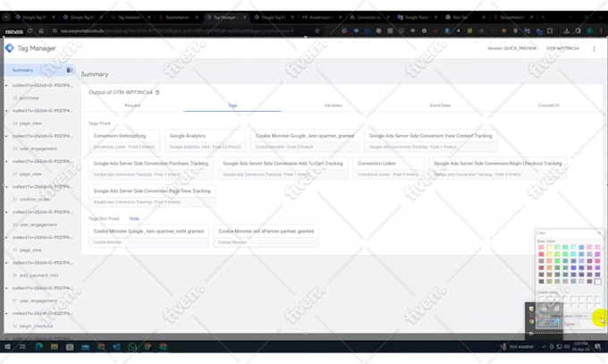Bookmark this page with the star icon

click(x=317, y=30)
